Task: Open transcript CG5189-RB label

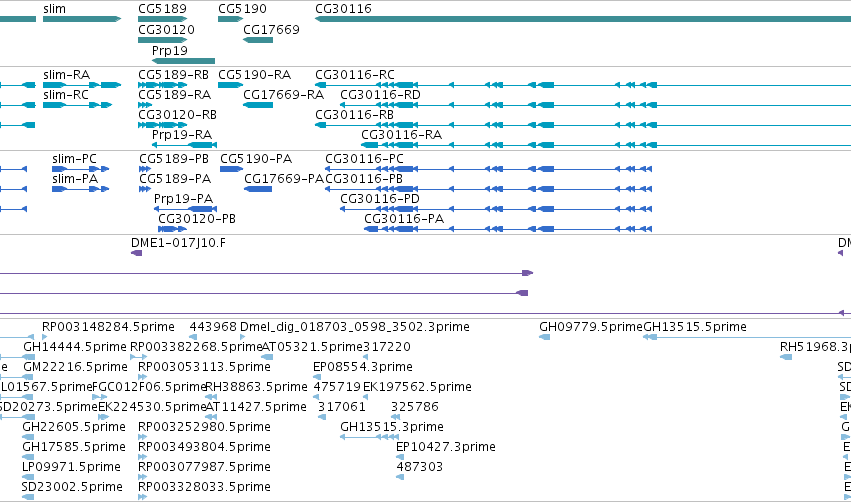Action: (x=173, y=74)
